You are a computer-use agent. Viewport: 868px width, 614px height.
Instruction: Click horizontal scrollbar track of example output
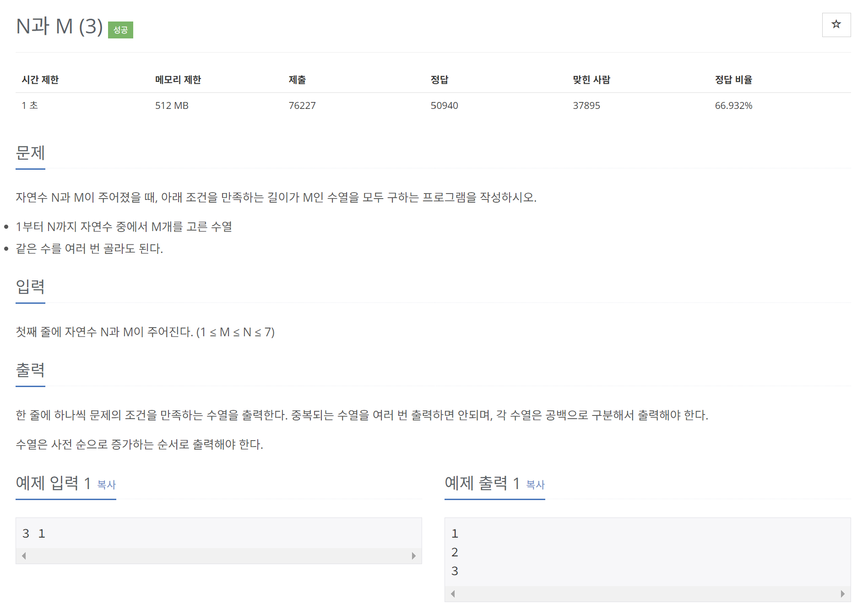[647, 594]
